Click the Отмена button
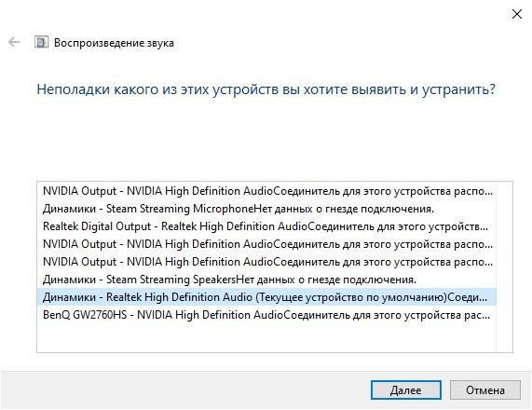532x410 pixels. click(485, 390)
